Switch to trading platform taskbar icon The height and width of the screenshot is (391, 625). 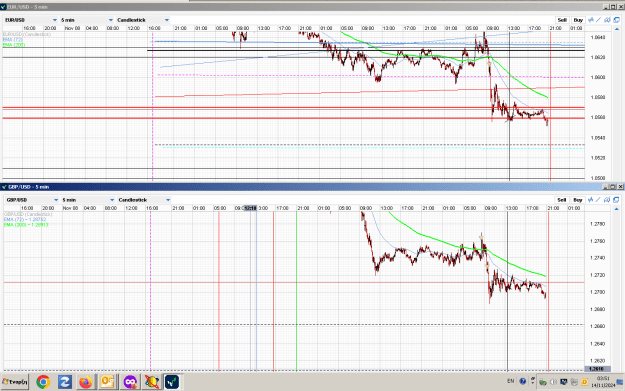point(173,382)
